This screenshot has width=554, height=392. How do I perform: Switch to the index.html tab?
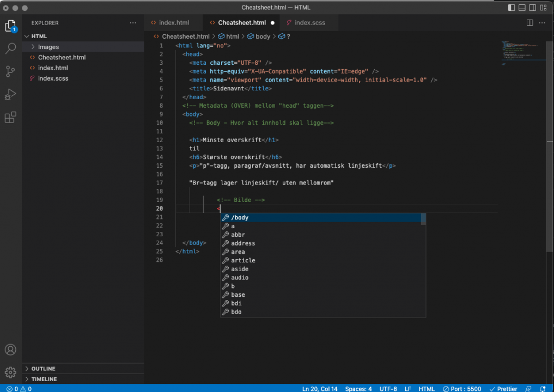(x=174, y=23)
